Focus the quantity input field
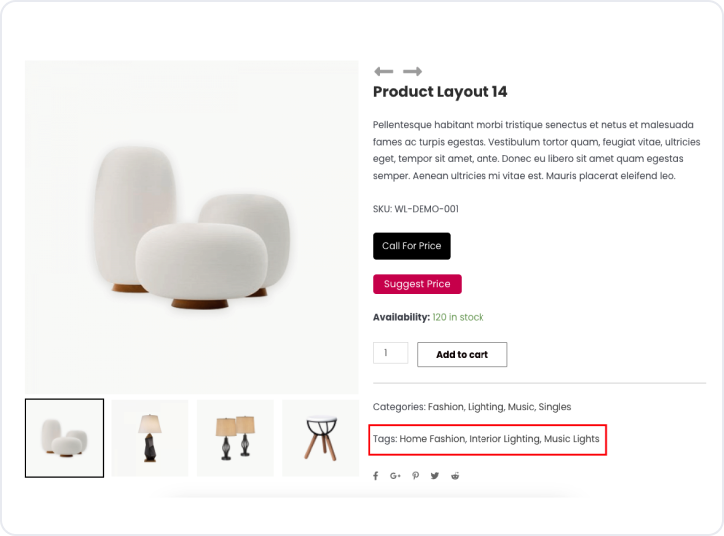Screen dimensions: 724x536 (390, 353)
